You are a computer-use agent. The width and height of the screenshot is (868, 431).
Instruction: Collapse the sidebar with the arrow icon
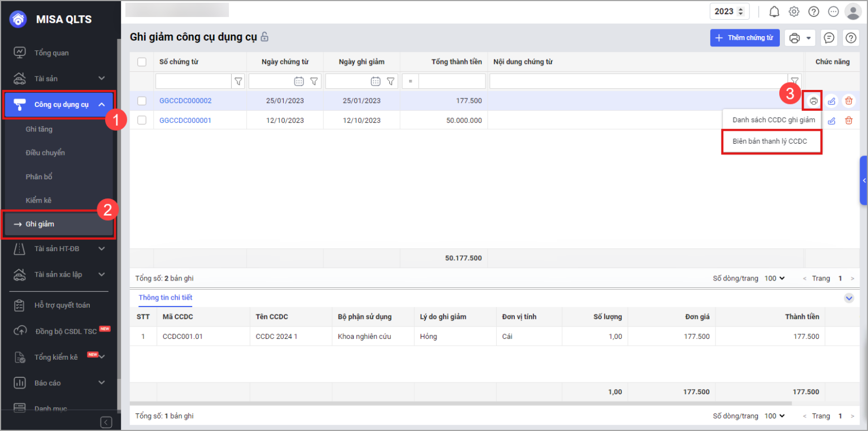tap(106, 422)
